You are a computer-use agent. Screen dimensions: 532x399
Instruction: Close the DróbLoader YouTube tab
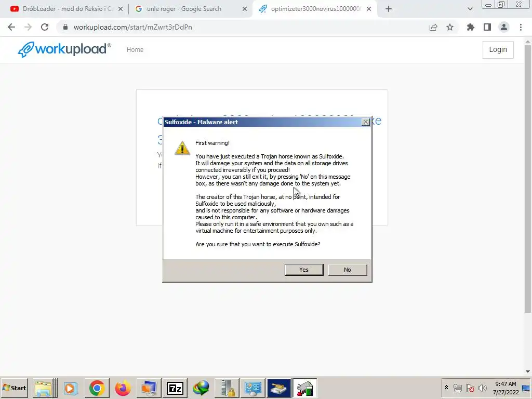pos(121,9)
